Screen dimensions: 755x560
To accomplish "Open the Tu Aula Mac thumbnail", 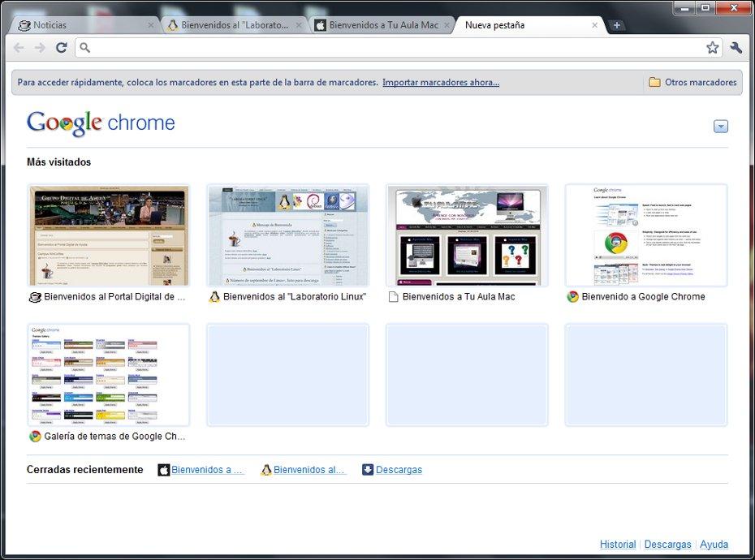I will [467, 235].
